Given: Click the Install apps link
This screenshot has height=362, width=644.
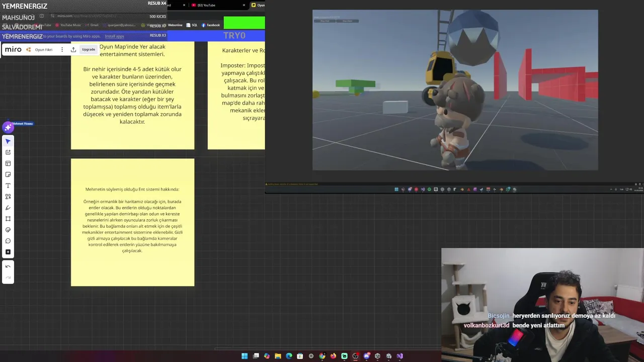Looking at the screenshot, I should [114, 36].
